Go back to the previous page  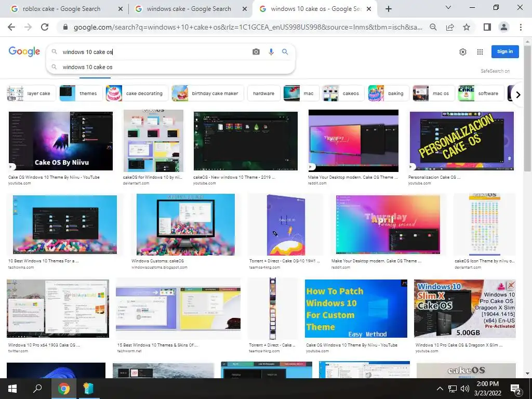click(x=11, y=27)
